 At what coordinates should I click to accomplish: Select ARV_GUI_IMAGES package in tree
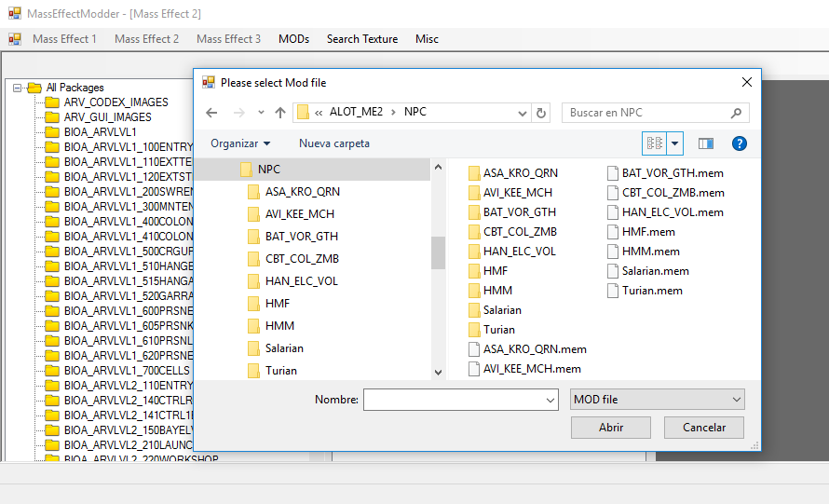click(107, 117)
